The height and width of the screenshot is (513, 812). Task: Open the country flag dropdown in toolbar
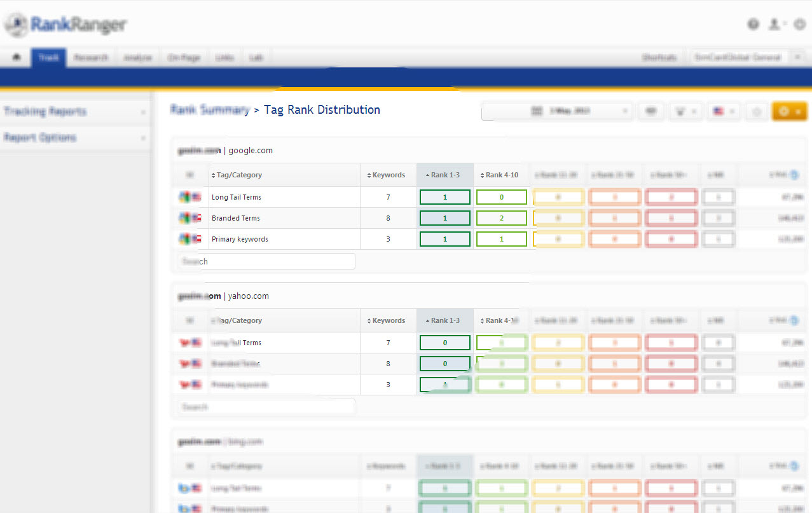[724, 111]
